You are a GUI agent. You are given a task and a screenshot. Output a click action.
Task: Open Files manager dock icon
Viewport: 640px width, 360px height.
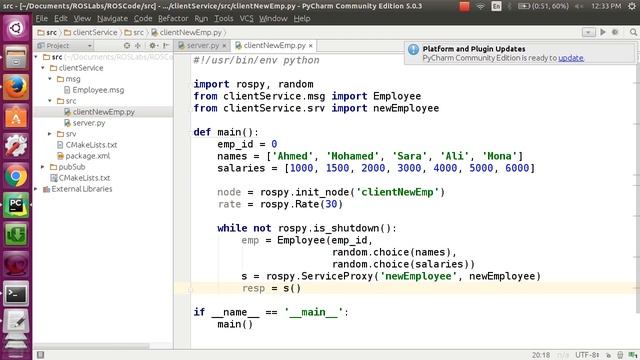[16, 58]
